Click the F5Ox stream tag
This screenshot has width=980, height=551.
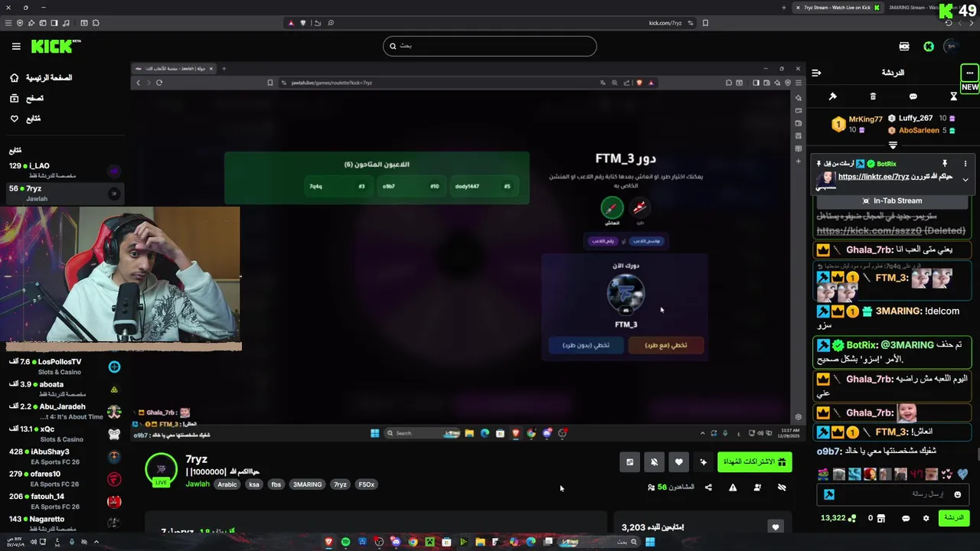tap(367, 484)
